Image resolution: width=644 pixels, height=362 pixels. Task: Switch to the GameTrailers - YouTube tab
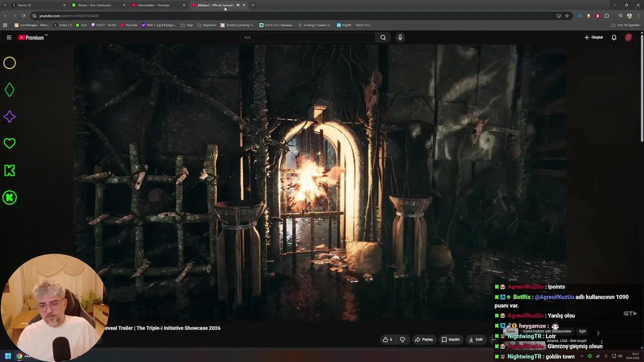(x=158, y=5)
